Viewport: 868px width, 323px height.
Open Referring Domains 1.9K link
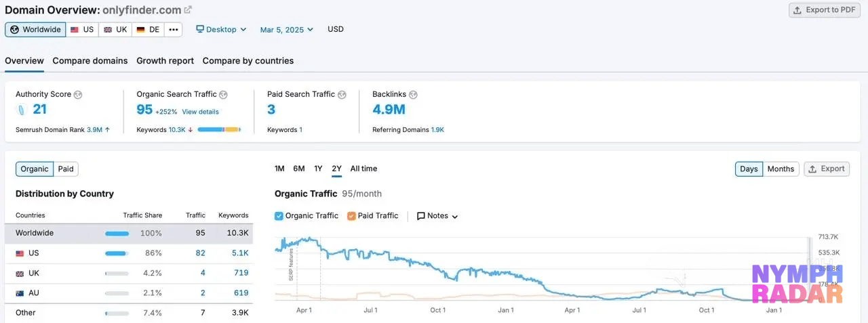tap(437, 129)
